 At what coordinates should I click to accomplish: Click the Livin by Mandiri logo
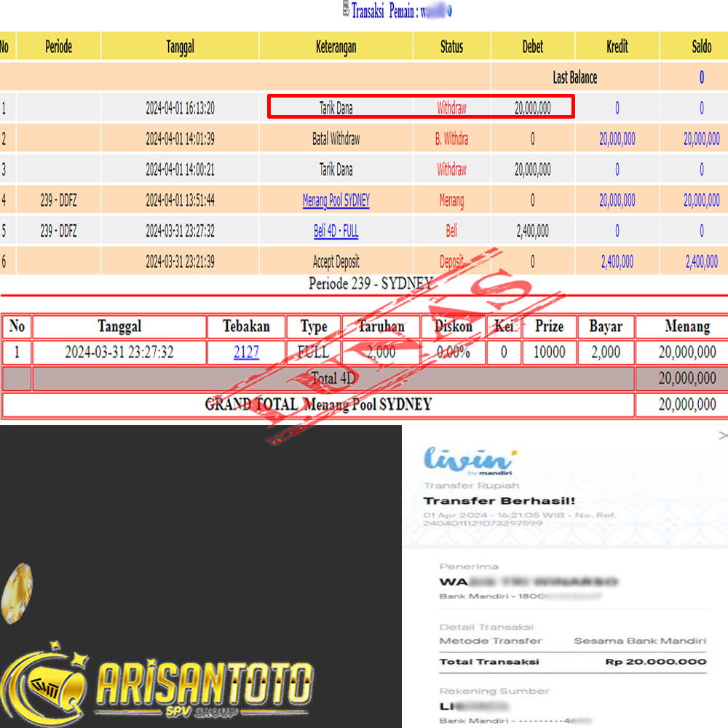pyautogui.click(x=469, y=462)
